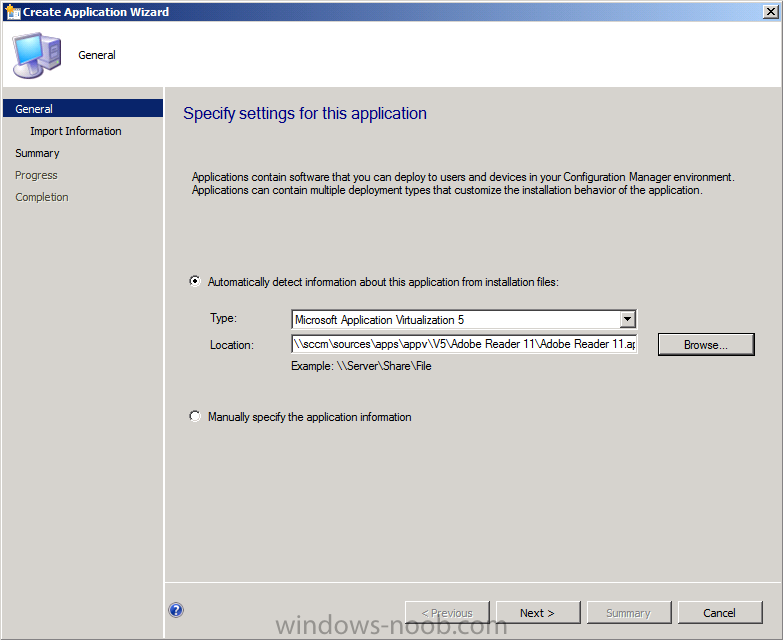Viewport: 783px width, 640px height.
Task: Click the 'Location:' label
Action: click(232, 345)
